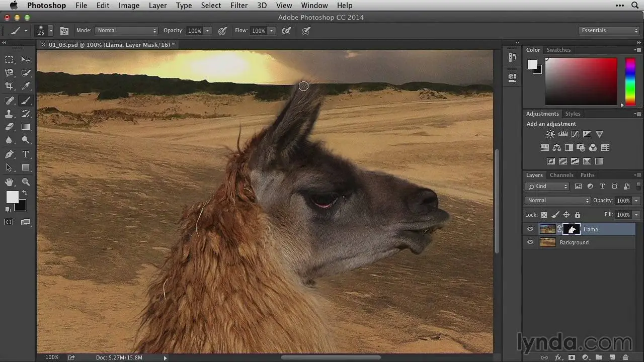
Task: Switch to the Channels tab
Action: [x=561, y=175]
